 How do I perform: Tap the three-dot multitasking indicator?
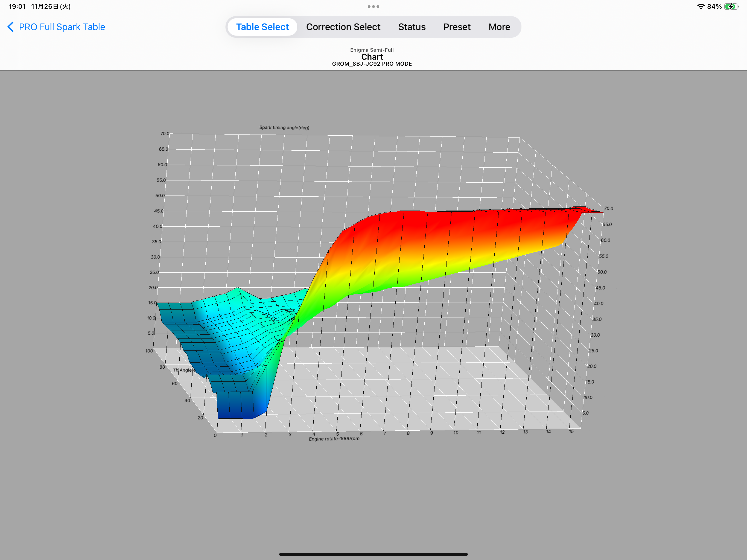tap(373, 6)
